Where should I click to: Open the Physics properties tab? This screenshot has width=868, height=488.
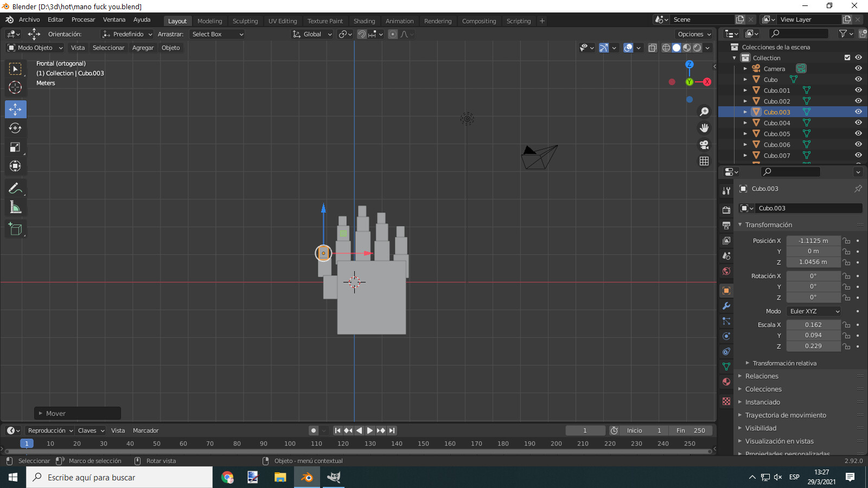[x=726, y=336]
